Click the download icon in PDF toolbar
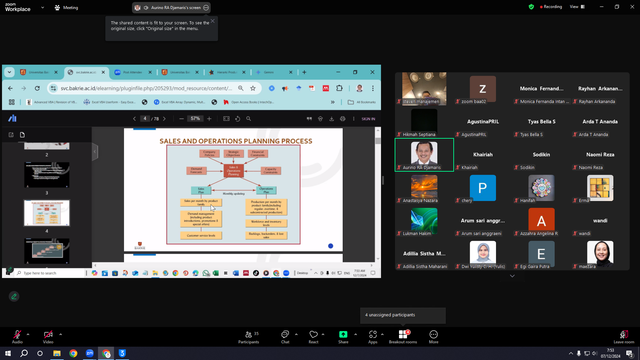The width and height of the screenshot is (640, 360). pyautogui.click(x=331, y=119)
